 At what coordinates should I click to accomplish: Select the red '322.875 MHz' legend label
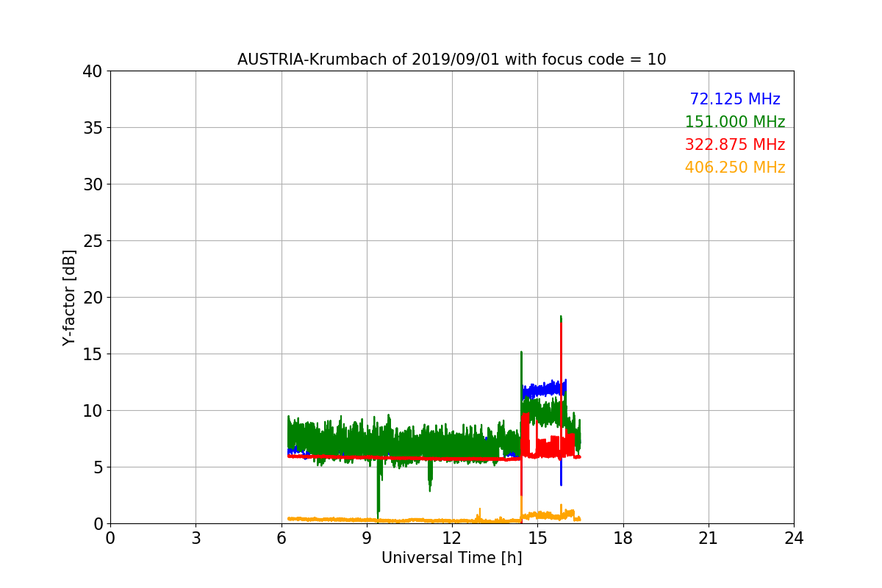pyautogui.click(x=735, y=145)
